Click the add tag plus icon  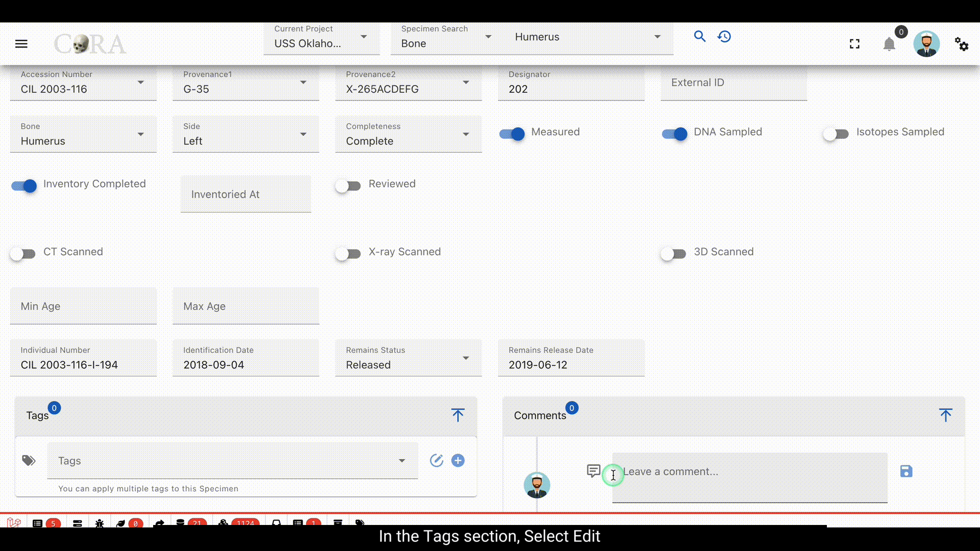pos(458,461)
